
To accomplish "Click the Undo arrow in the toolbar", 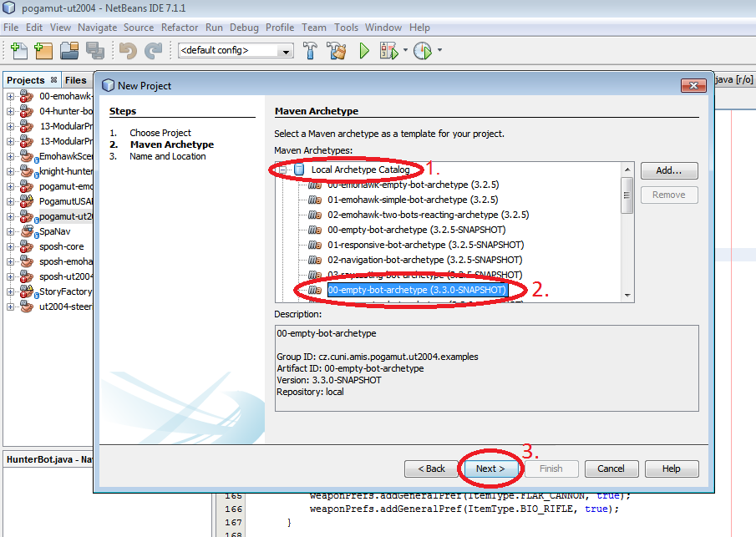I will [x=128, y=50].
